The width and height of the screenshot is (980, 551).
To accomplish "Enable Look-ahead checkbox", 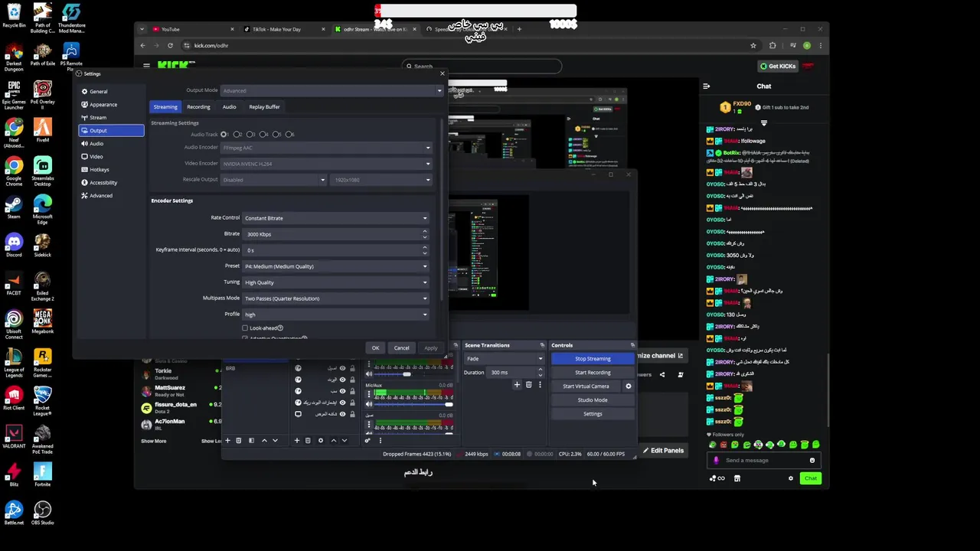I will coord(245,328).
